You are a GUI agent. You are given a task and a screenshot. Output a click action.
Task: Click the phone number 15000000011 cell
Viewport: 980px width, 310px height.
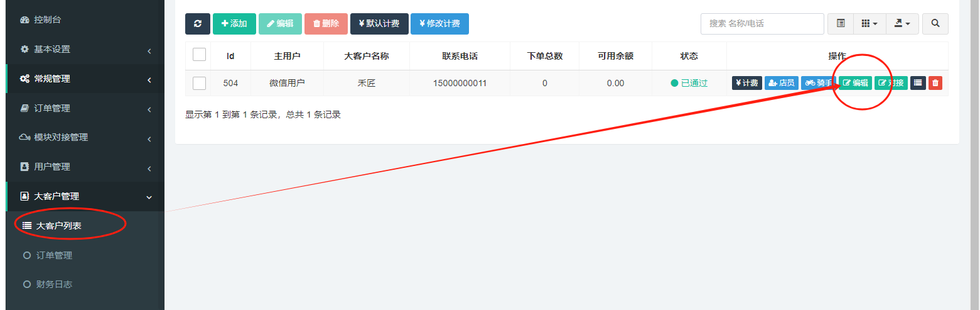(460, 83)
